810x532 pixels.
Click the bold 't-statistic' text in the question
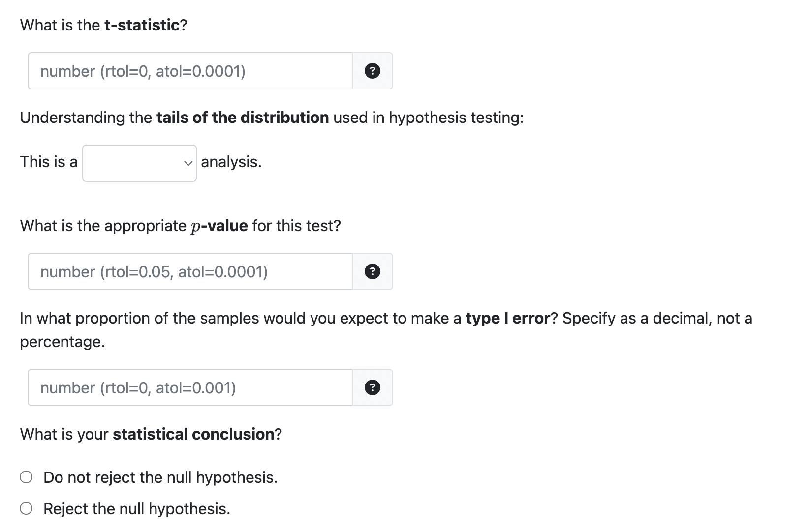point(142,25)
